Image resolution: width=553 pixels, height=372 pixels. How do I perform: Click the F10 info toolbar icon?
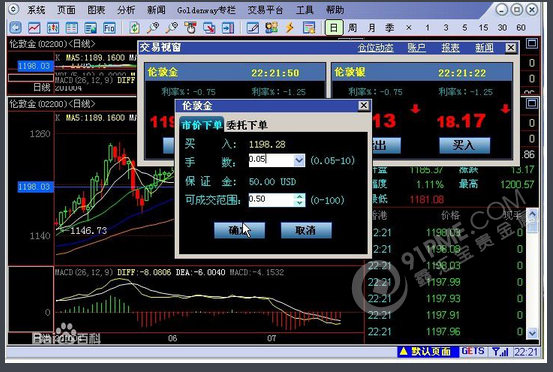point(109,28)
